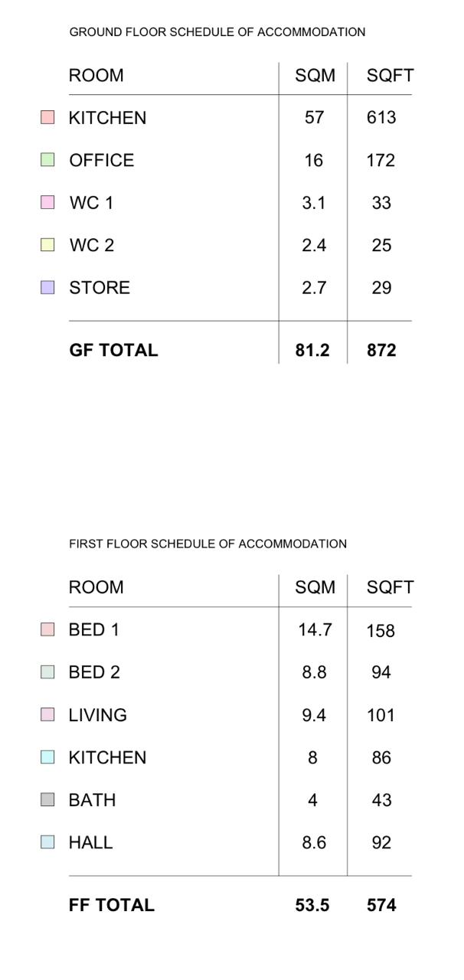The height and width of the screenshot is (980, 464).
Task: Click the LIVING room label
Action: [x=98, y=715]
